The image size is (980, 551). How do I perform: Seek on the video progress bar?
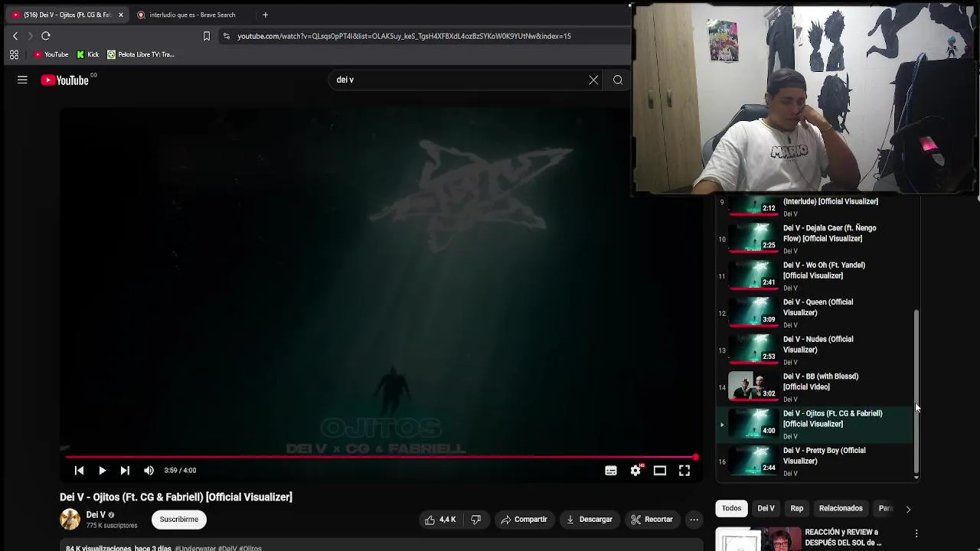(x=379, y=457)
